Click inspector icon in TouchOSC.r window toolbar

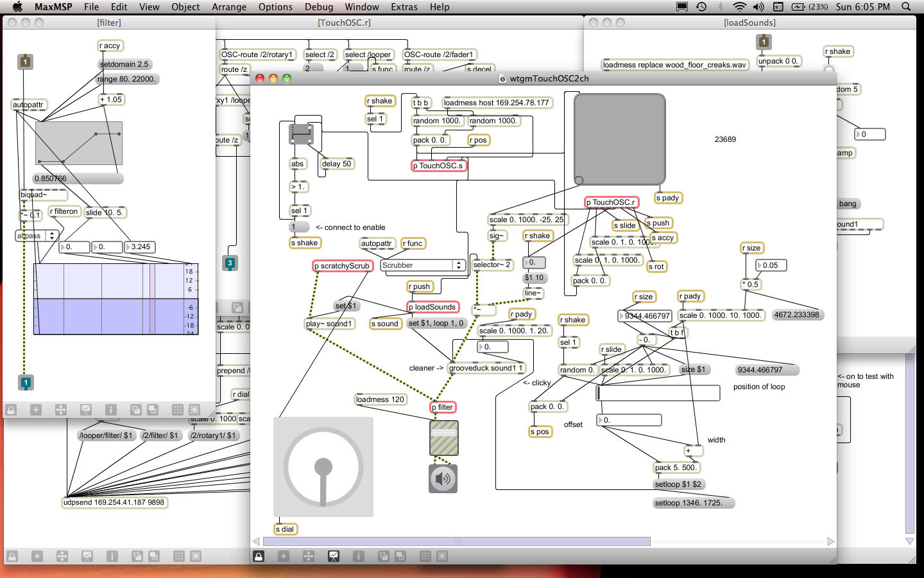click(112, 556)
